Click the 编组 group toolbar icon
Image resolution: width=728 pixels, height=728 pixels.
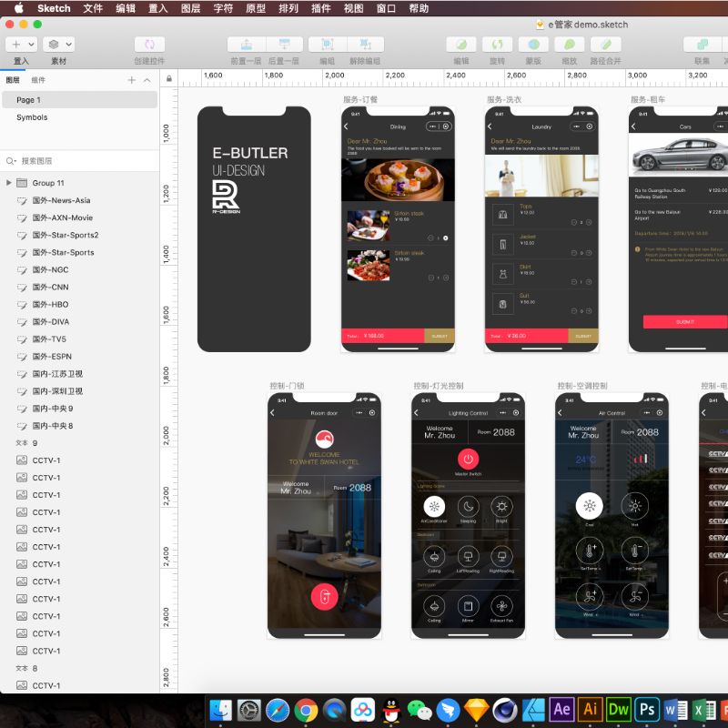328,45
